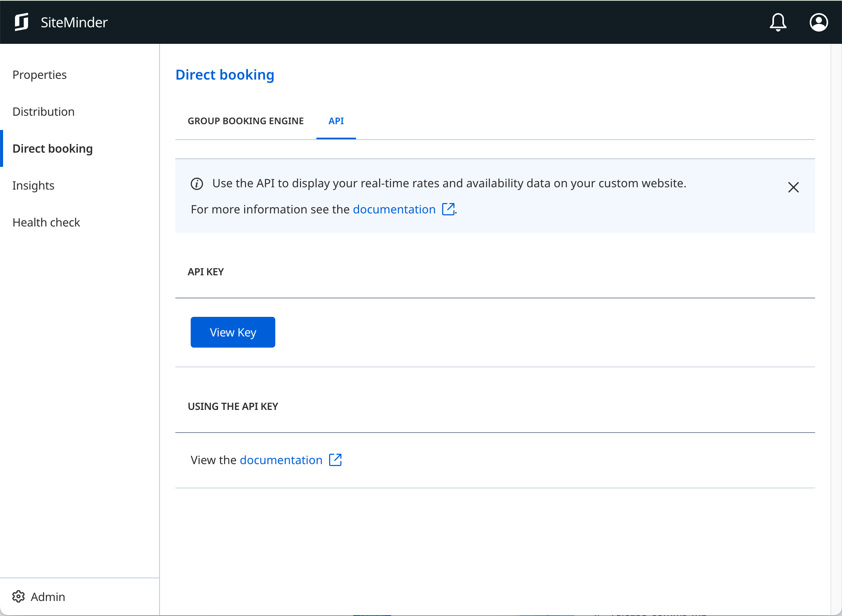Open external link icon under Using the API key

(x=335, y=460)
